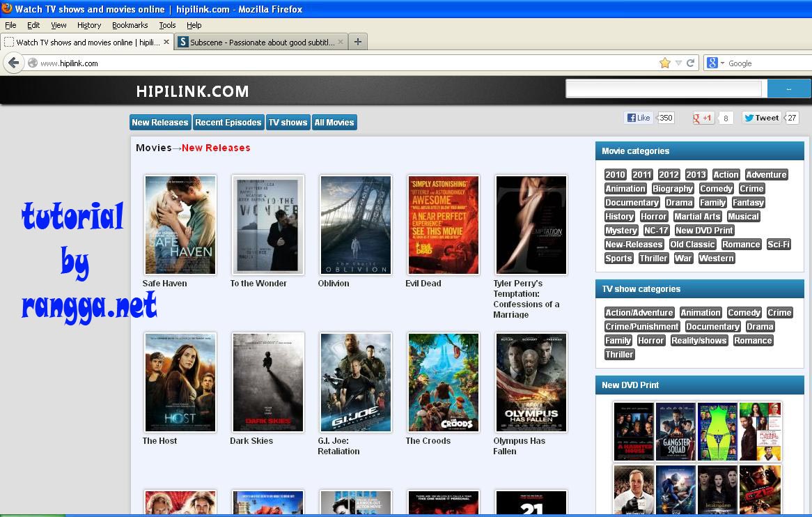Open the Evil Dead movie poster
812x517 pixels.
[444, 225]
